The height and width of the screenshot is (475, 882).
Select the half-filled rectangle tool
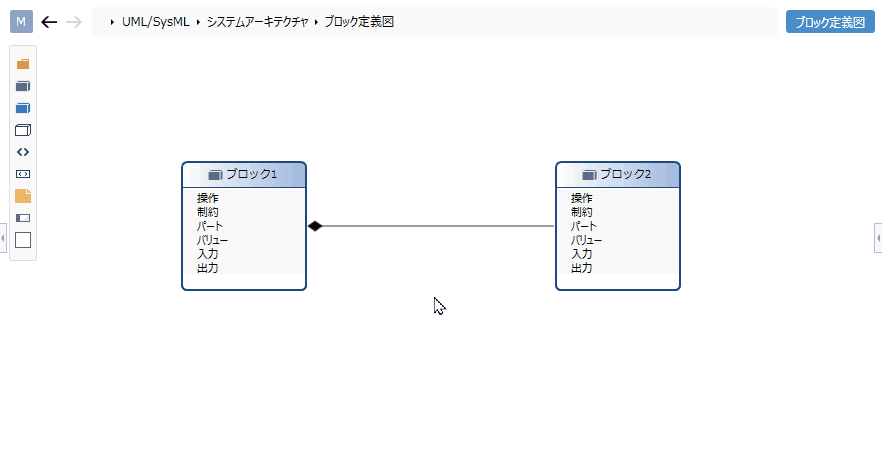tap(23, 218)
